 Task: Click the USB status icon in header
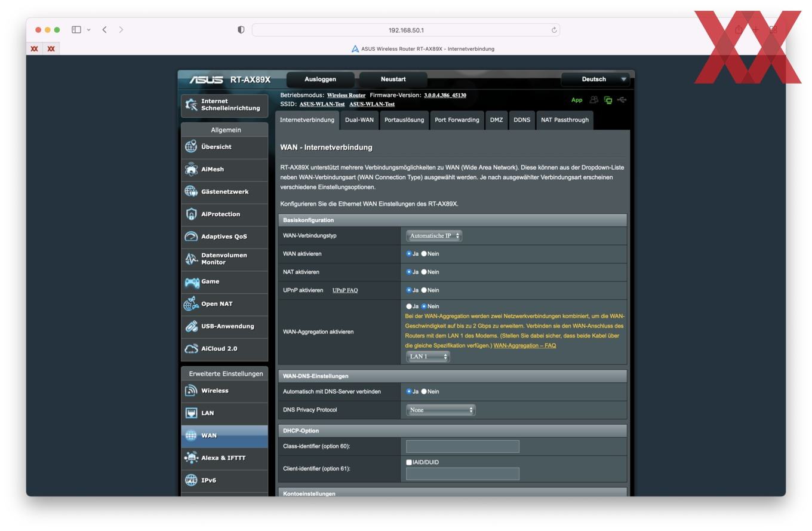(622, 100)
